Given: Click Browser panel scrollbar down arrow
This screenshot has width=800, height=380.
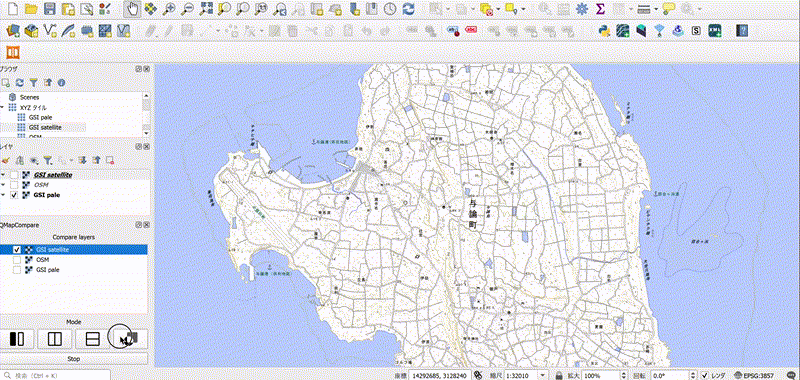Looking at the screenshot, I should 146,133.
